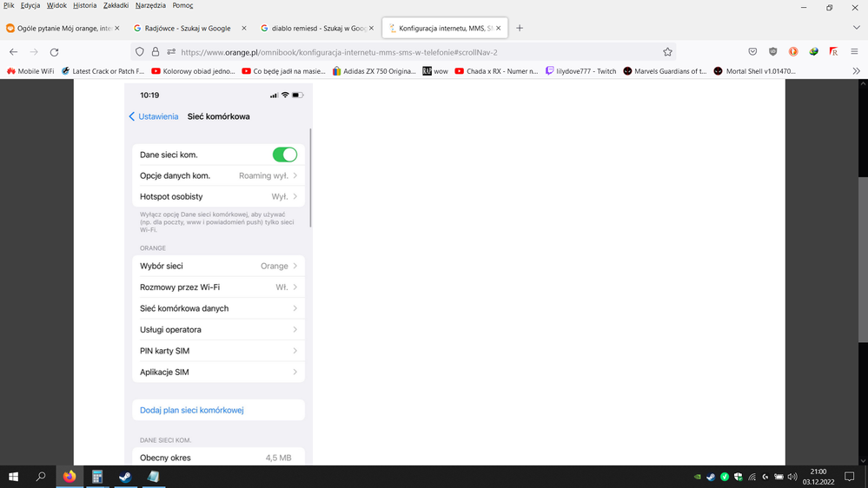
Task: Expand the Opcje danych kom. row
Action: (x=218, y=175)
